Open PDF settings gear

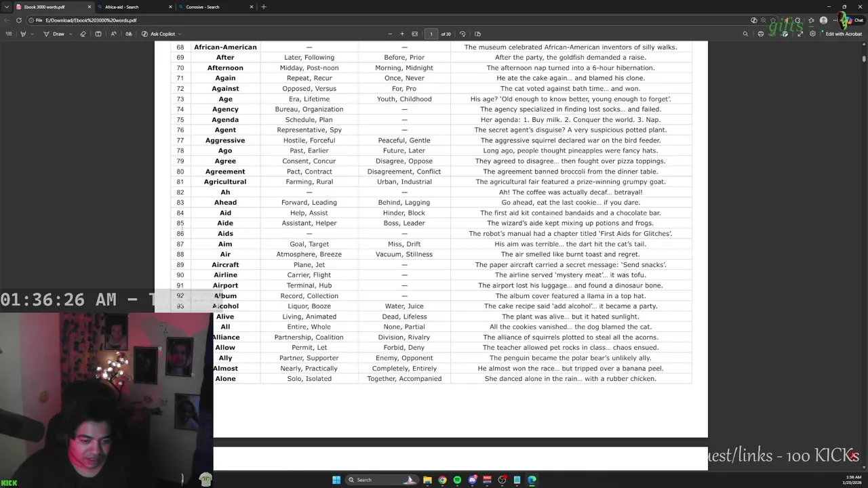tap(812, 34)
